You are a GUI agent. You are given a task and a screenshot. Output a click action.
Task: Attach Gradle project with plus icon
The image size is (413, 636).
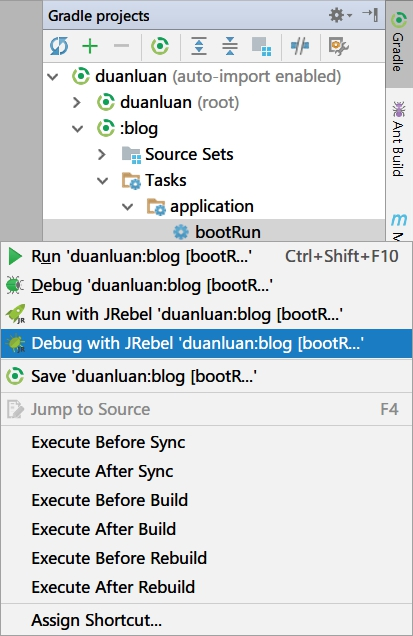[x=90, y=46]
